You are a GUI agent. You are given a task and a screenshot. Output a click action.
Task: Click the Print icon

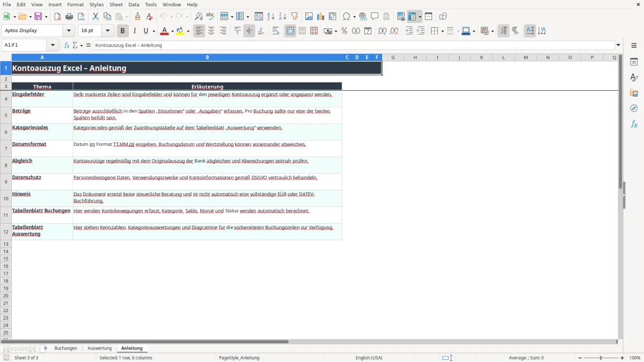(69, 17)
